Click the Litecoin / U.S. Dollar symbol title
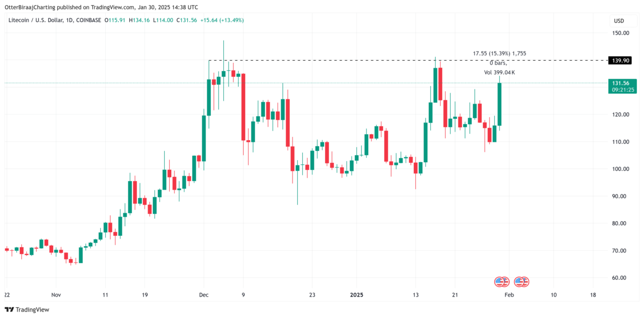The image size is (644, 318). click(x=43, y=20)
